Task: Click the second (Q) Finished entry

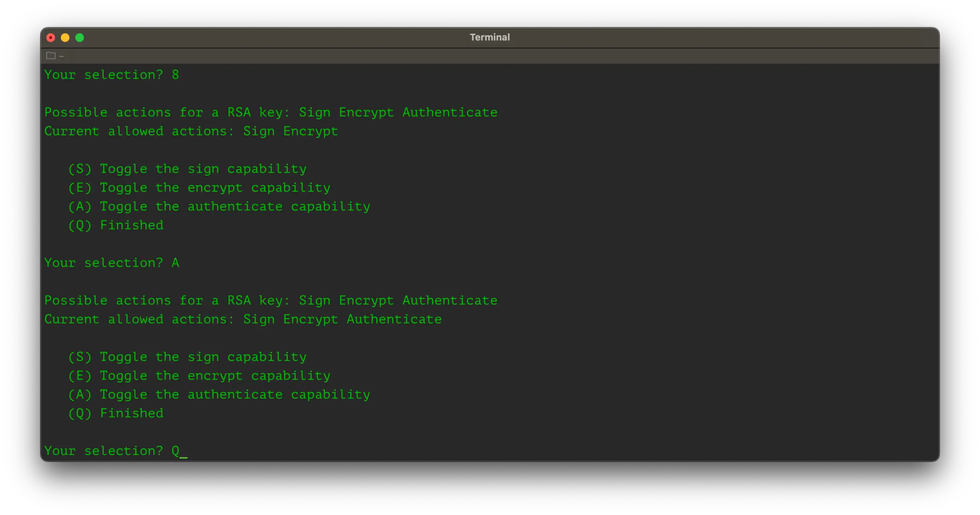Action: [x=116, y=413]
